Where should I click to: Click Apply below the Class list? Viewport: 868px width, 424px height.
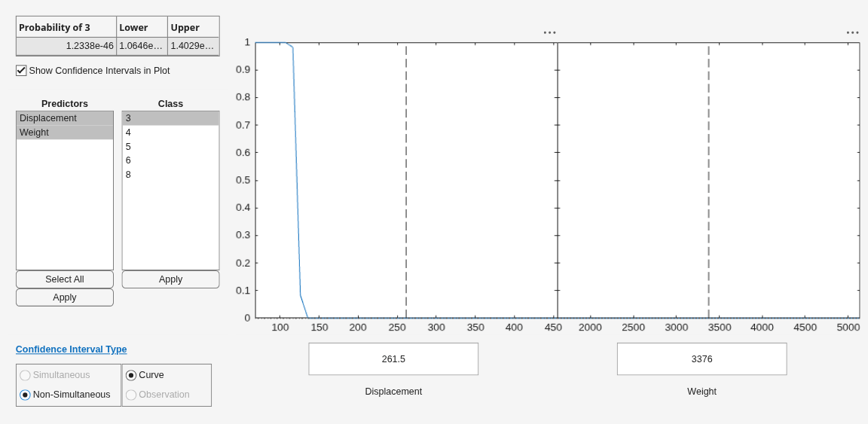[x=170, y=279]
